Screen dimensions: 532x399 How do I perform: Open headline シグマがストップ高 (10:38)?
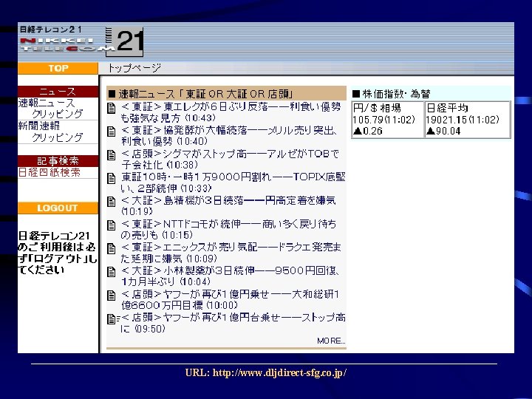[230, 159]
